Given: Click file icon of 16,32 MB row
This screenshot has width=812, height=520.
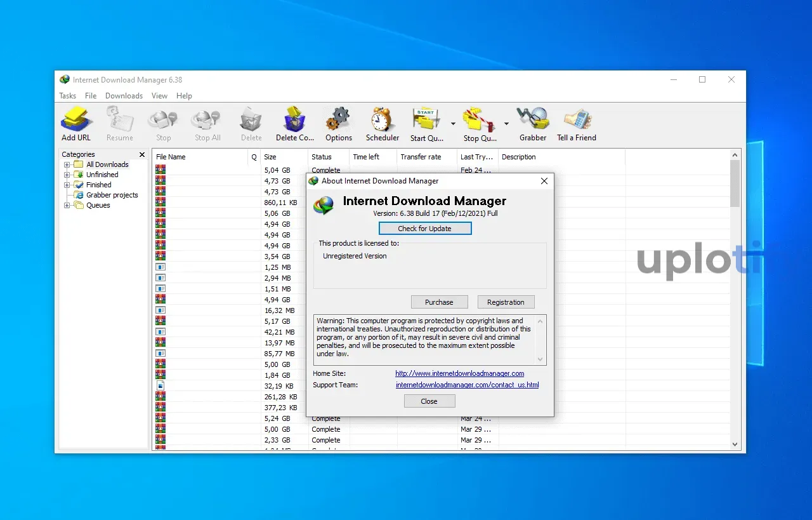Looking at the screenshot, I should (x=160, y=310).
